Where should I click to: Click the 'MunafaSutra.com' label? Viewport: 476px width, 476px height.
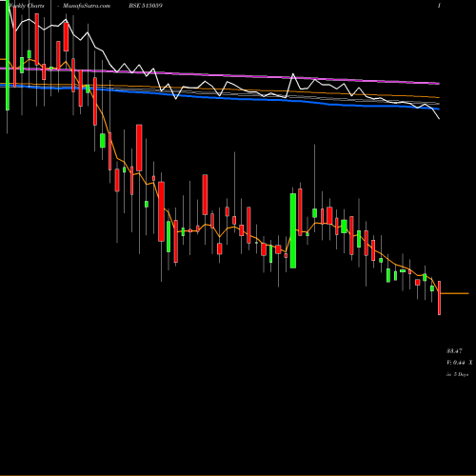click(87, 6)
